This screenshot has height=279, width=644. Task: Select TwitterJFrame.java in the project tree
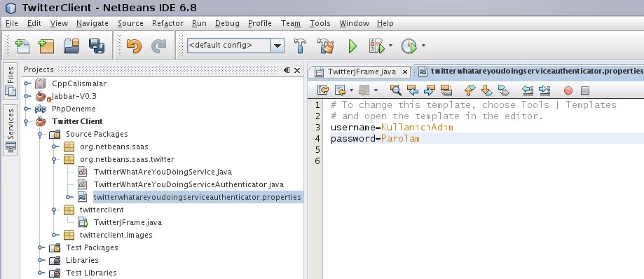click(128, 222)
